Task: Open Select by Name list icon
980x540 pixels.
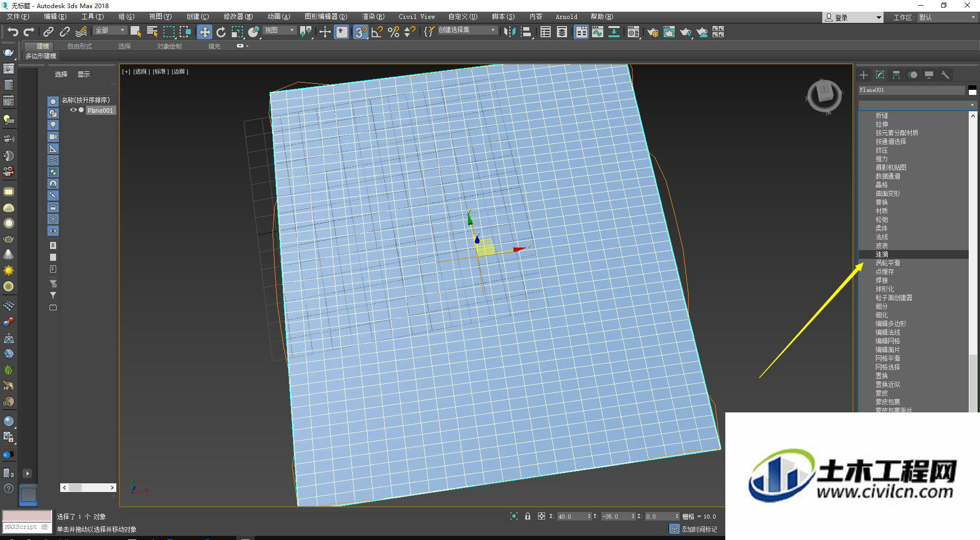Action: coord(152,32)
